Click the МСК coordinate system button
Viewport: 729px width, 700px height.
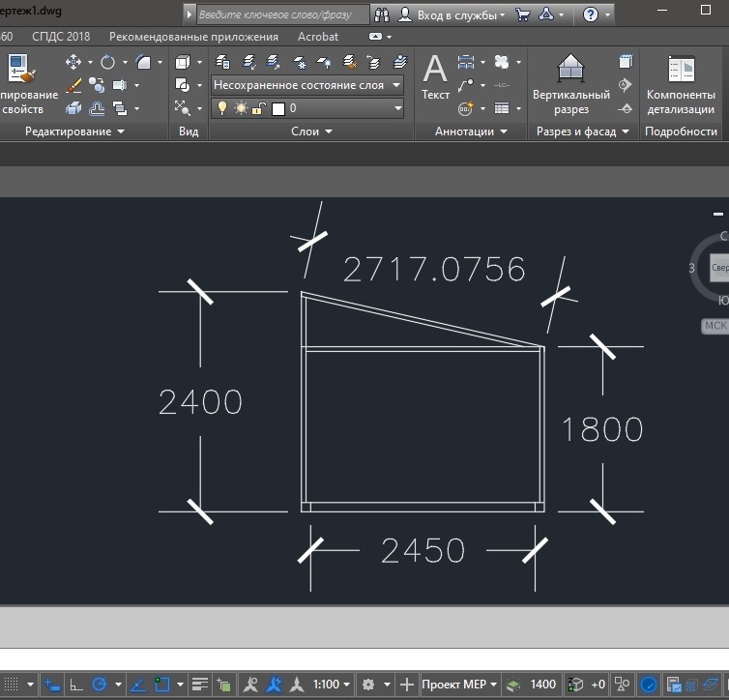(715, 326)
